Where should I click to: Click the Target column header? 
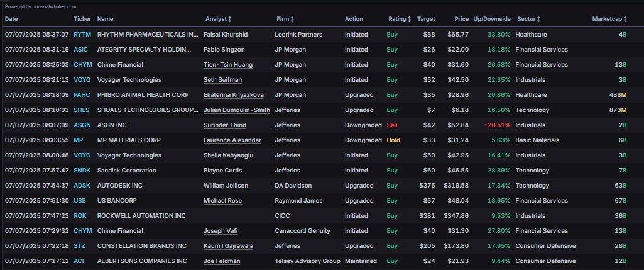427,19
